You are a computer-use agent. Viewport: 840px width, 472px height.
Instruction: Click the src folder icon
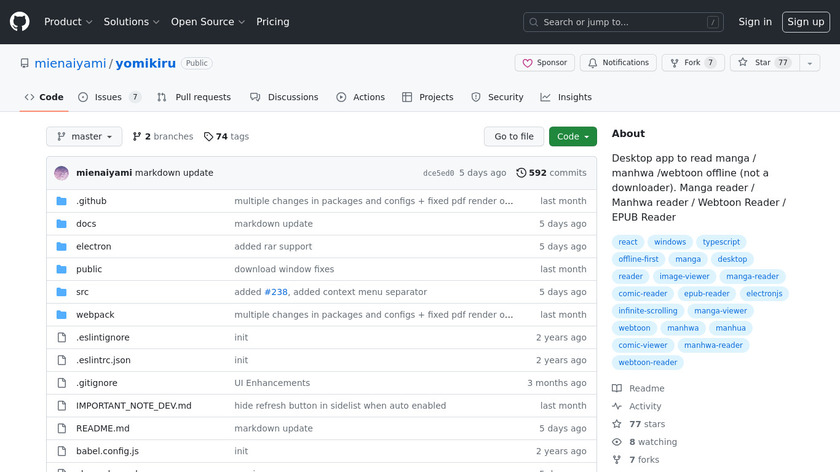(62, 292)
